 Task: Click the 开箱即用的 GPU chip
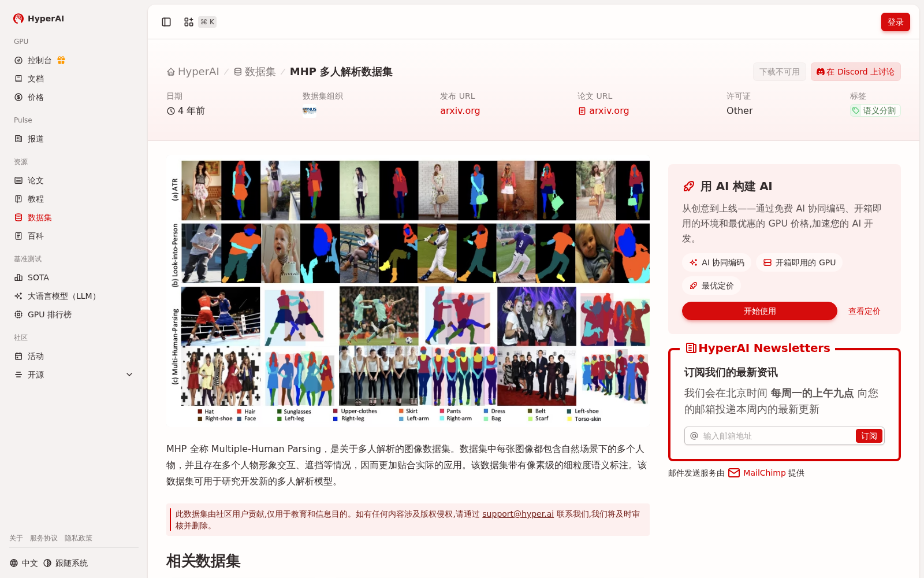click(x=799, y=262)
